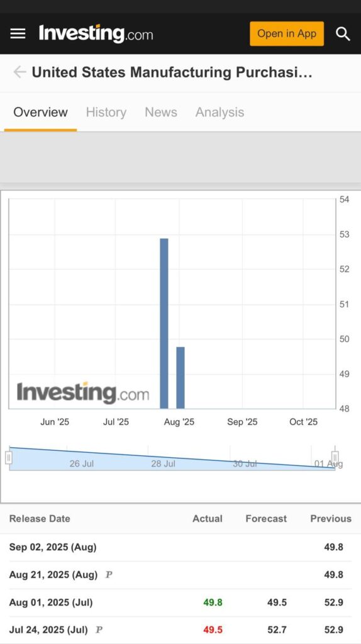This screenshot has width=361, height=644.
Task: Tap the search magnifier icon
Action: click(343, 34)
